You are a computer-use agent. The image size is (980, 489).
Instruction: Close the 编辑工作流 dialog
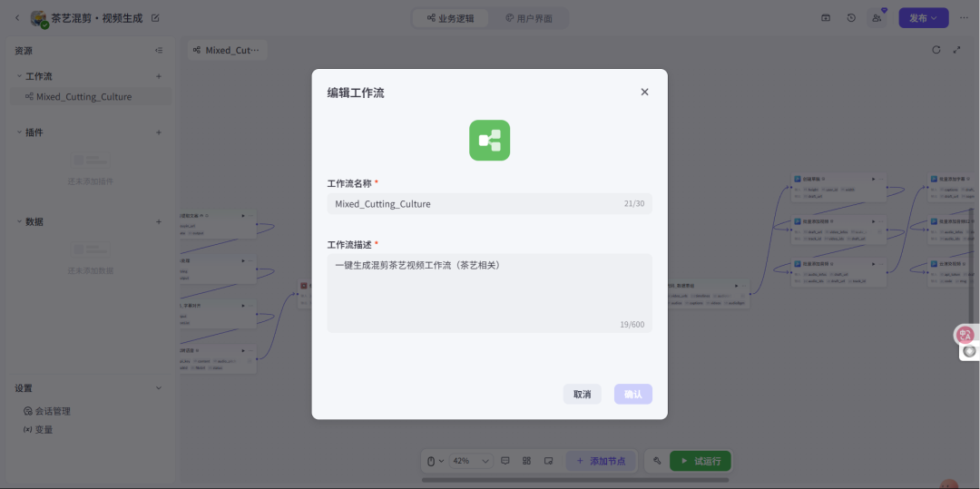(x=644, y=92)
